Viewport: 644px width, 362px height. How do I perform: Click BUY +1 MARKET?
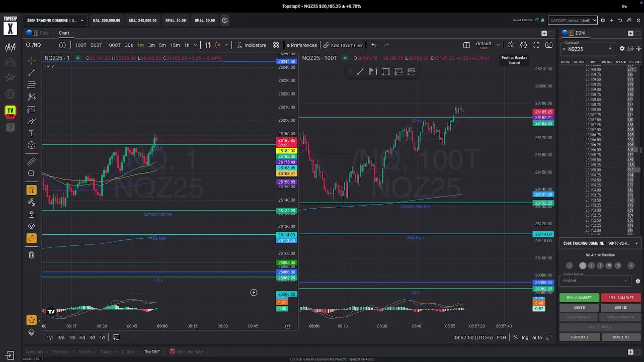(x=579, y=298)
